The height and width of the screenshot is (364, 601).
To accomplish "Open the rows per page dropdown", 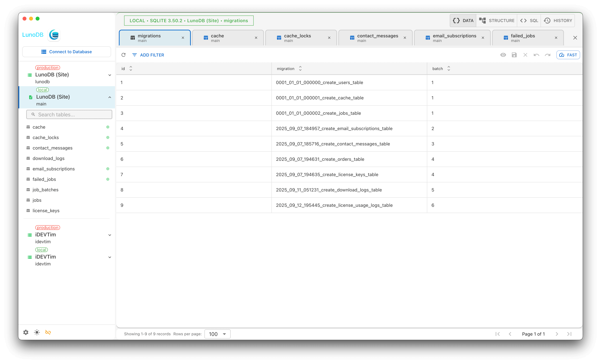I will [x=217, y=334].
